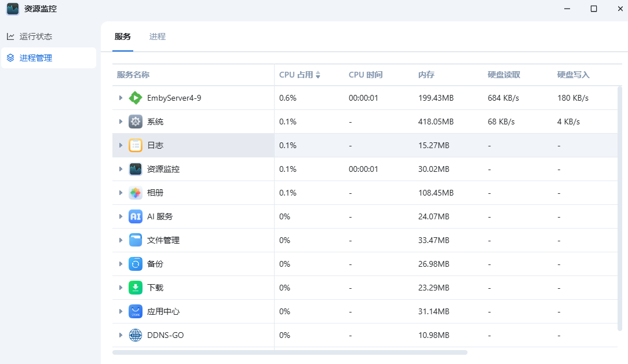Expand the 日志 service row
The image size is (628, 364).
pyautogui.click(x=121, y=145)
